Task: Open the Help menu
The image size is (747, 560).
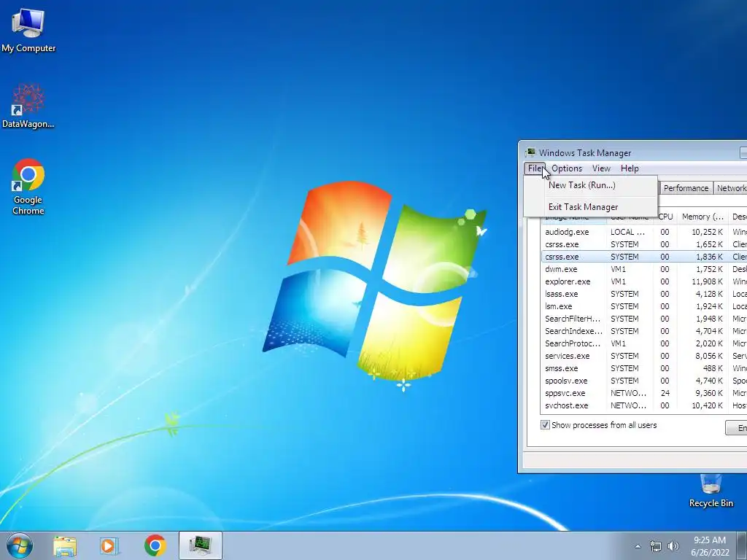Action: tap(630, 168)
